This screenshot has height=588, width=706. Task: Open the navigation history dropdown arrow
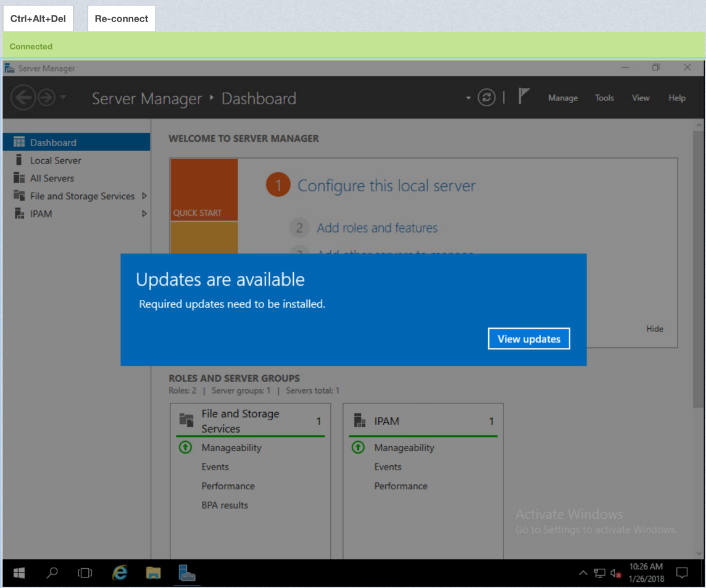(x=63, y=97)
